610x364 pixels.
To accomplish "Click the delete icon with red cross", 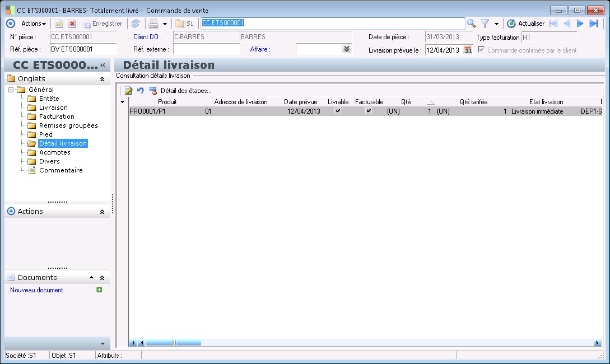I will tap(72, 24).
